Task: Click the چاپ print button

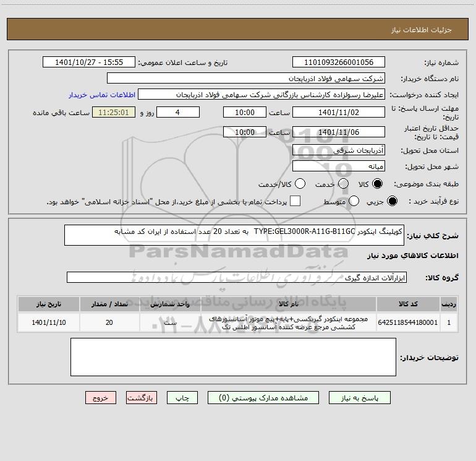Action: coord(182,398)
